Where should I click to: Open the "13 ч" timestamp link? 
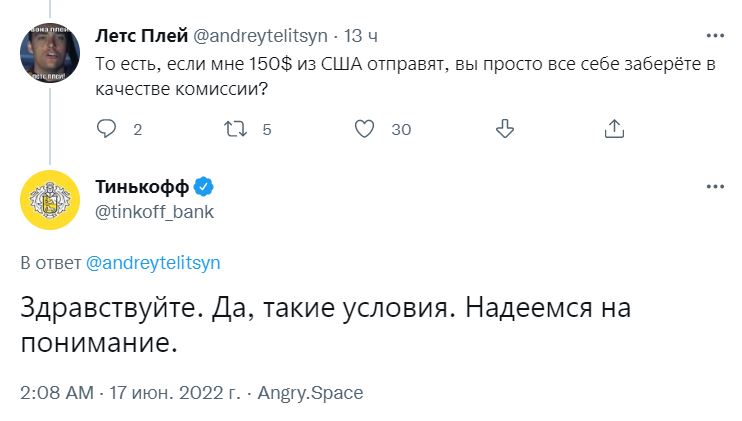(x=362, y=35)
